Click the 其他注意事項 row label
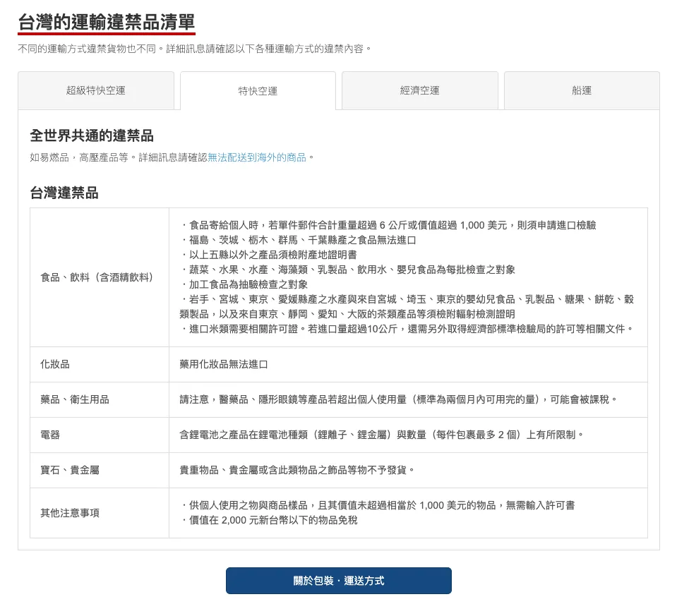The height and width of the screenshot is (616, 677). coord(70,513)
